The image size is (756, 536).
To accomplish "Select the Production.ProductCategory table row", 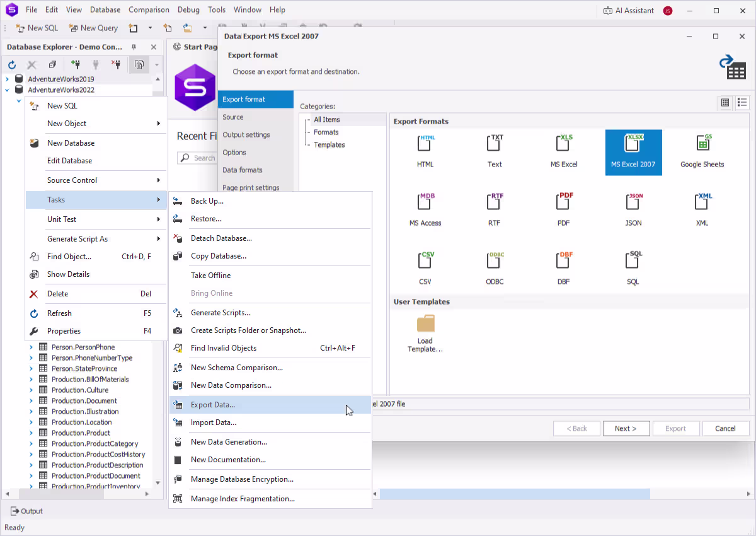I will coord(94,444).
